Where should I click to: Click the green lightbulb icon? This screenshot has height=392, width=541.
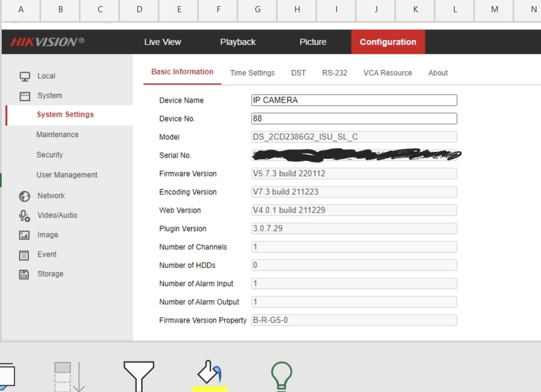coord(281,375)
